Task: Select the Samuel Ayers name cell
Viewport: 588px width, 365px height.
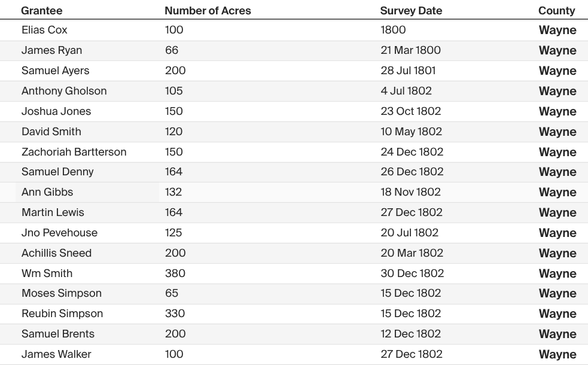Action: coord(55,71)
